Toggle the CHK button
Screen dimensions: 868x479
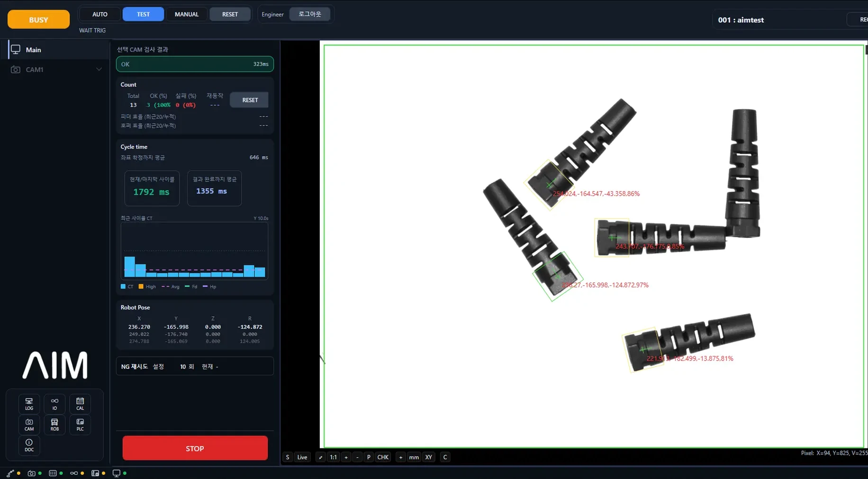pyautogui.click(x=383, y=457)
